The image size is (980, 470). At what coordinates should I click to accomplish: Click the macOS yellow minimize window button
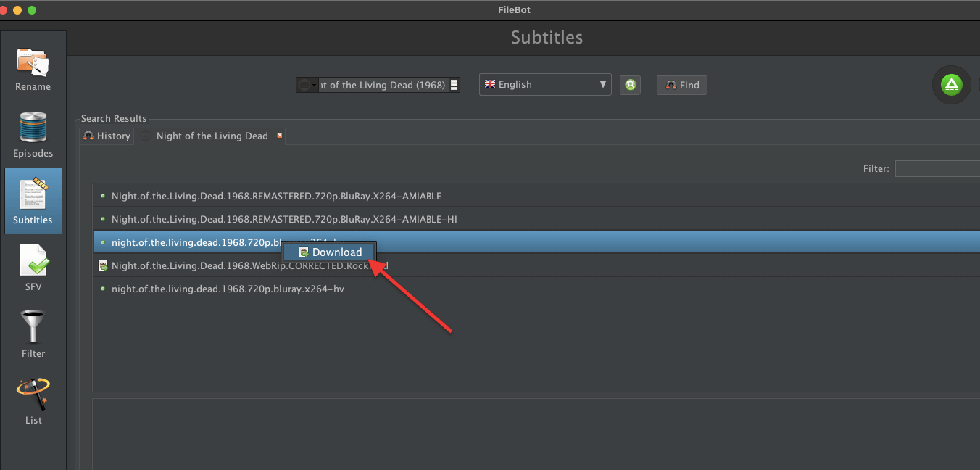coord(17,10)
